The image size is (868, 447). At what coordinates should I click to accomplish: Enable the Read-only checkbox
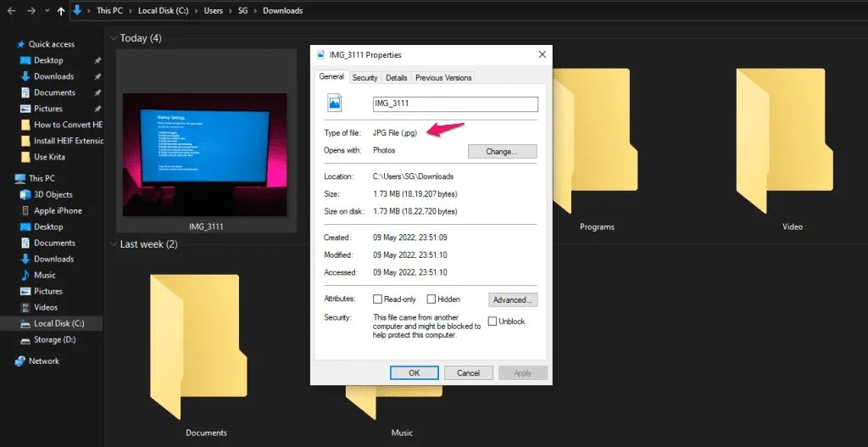tap(377, 299)
